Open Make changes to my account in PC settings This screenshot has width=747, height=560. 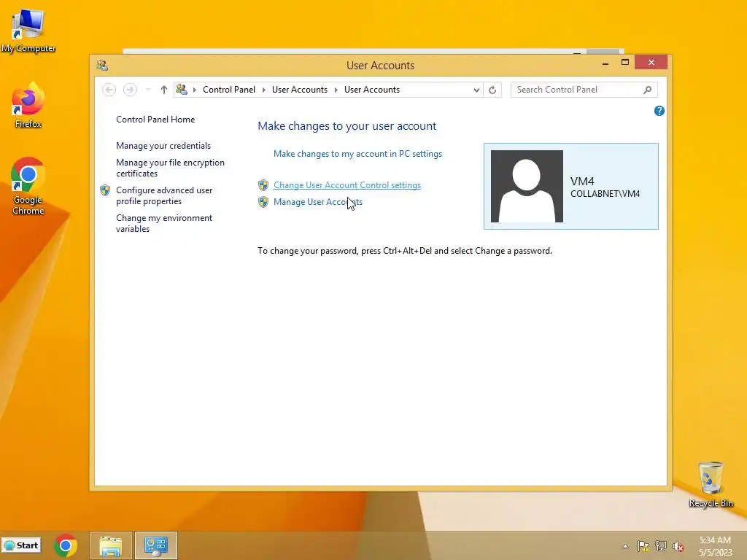(x=357, y=154)
